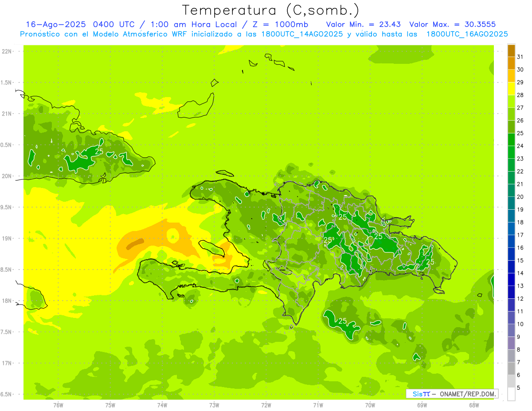The image size is (532, 411).
Task: Click the "68W" longitude axis label
Action: tap(473, 405)
